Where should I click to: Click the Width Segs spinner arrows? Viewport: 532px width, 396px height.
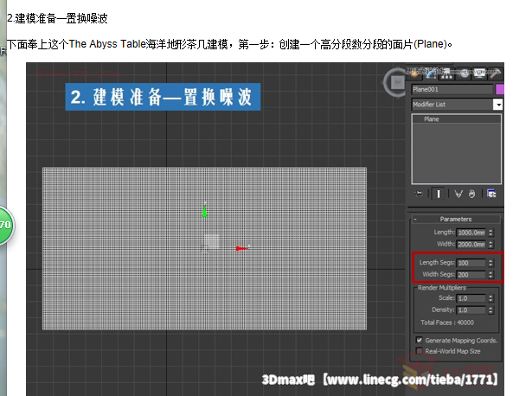(490, 275)
